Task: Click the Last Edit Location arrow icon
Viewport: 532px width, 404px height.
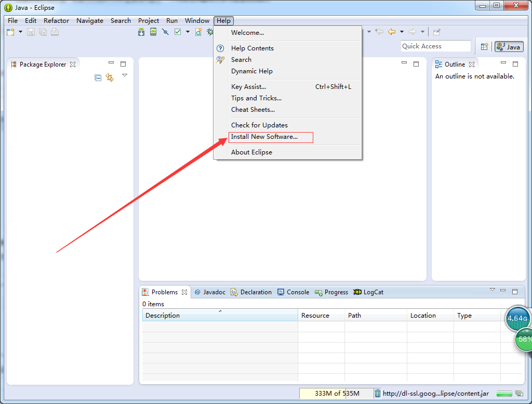Action: 379,32
